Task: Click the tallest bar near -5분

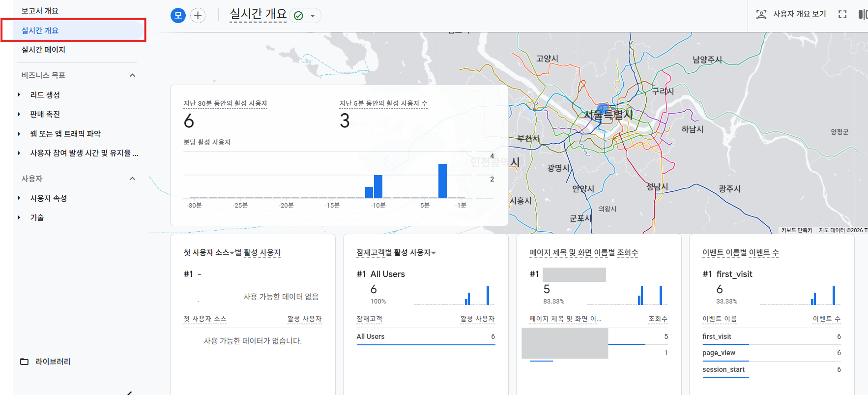Action: tap(442, 181)
